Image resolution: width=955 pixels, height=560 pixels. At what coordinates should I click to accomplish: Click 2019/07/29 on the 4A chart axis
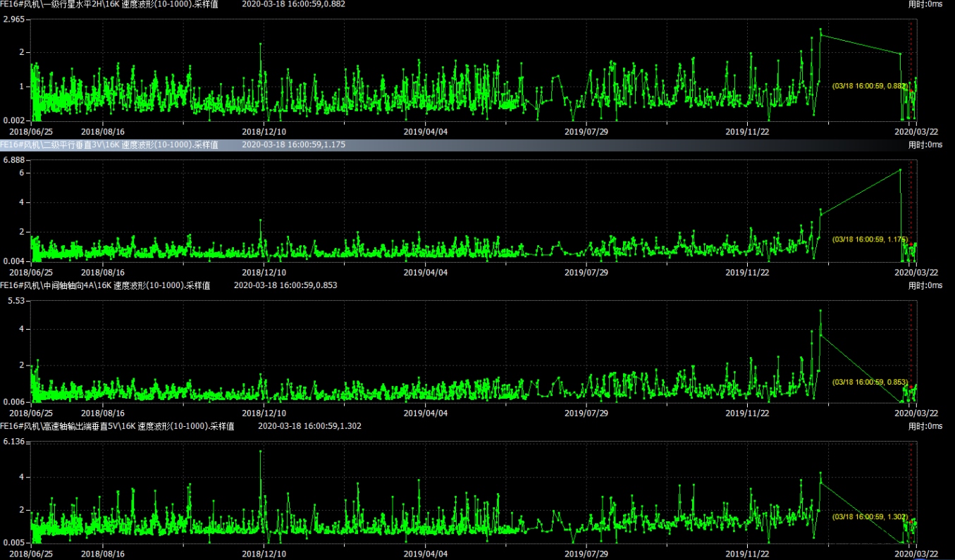pyautogui.click(x=586, y=413)
